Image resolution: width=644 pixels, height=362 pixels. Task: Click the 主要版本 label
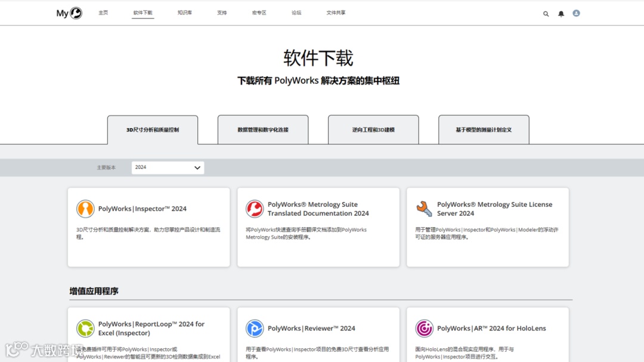106,168
